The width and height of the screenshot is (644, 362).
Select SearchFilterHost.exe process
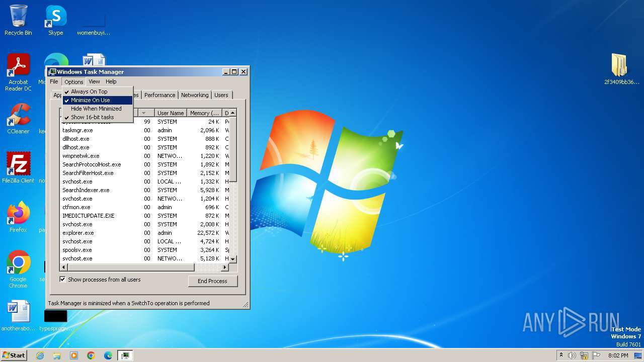tap(144, 173)
